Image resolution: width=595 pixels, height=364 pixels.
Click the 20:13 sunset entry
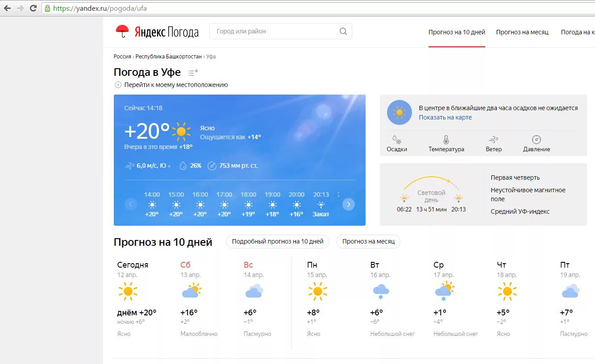(321, 204)
